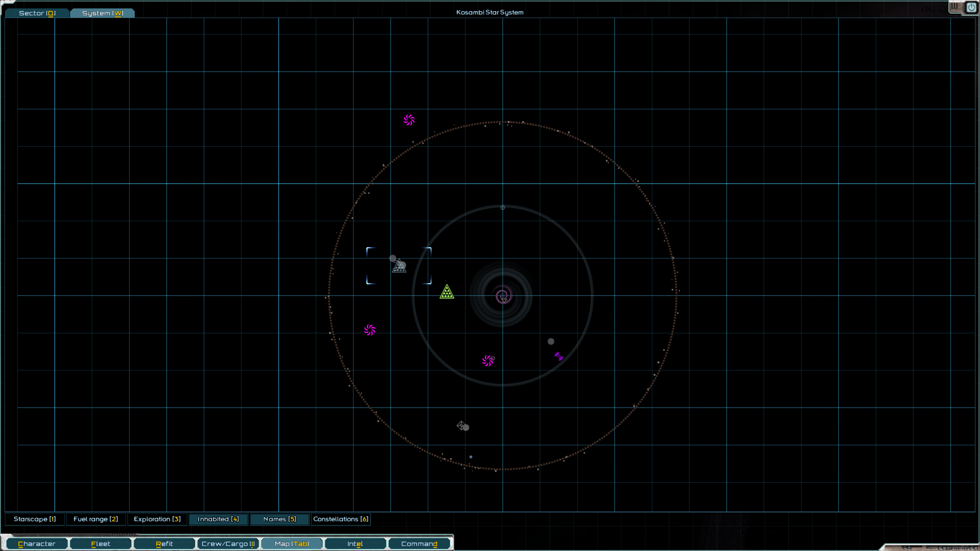Click the magenta jump point above the asteroid ring
This screenshot has width=980, height=551.
click(409, 120)
